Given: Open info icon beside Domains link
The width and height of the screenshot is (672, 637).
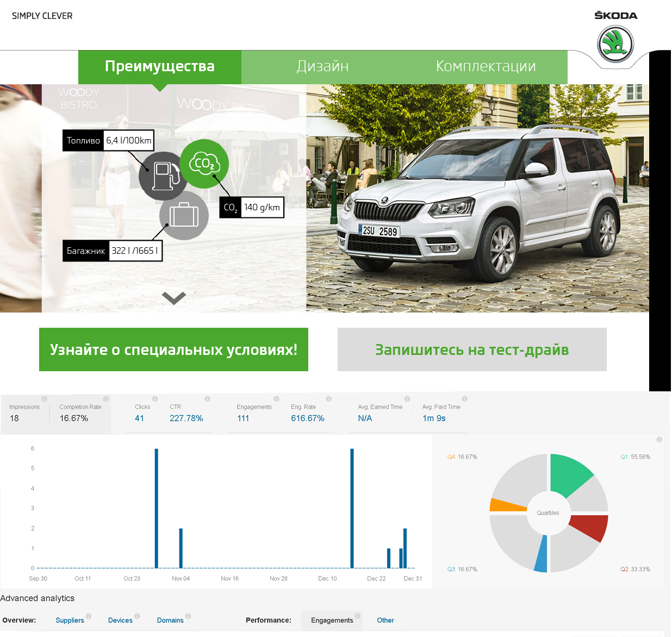Looking at the screenshot, I should click(188, 616).
